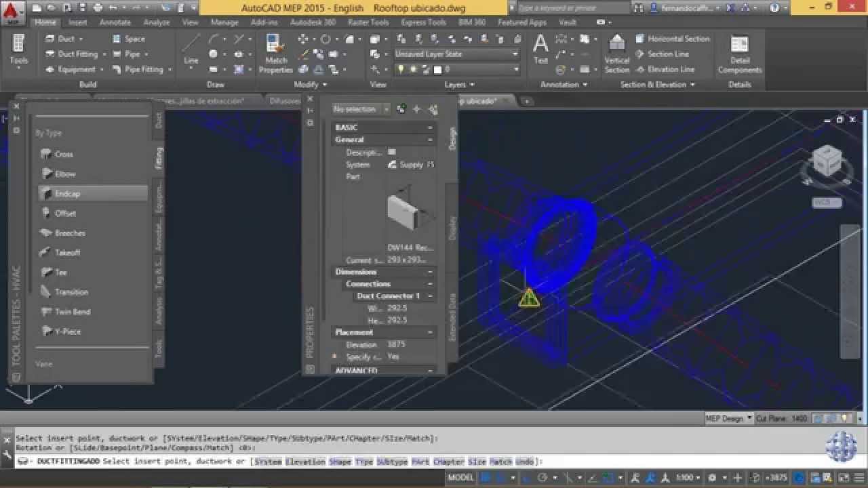Click the Elevation Line tool

point(665,69)
